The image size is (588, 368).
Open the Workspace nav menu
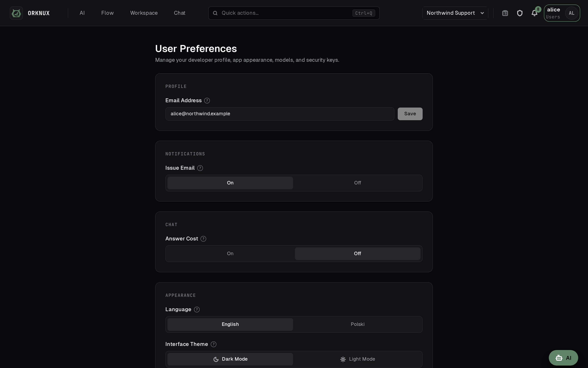click(x=144, y=13)
